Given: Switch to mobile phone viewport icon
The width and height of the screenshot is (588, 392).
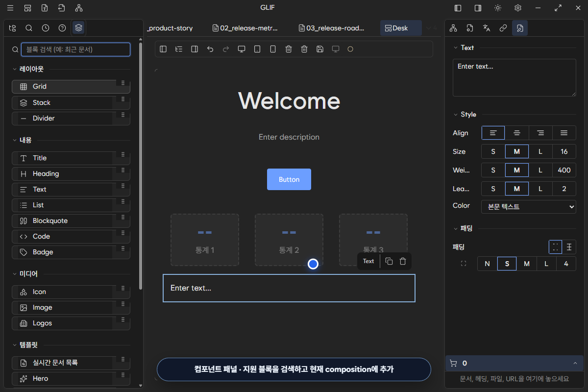Looking at the screenshot, I should coord(273,49).
